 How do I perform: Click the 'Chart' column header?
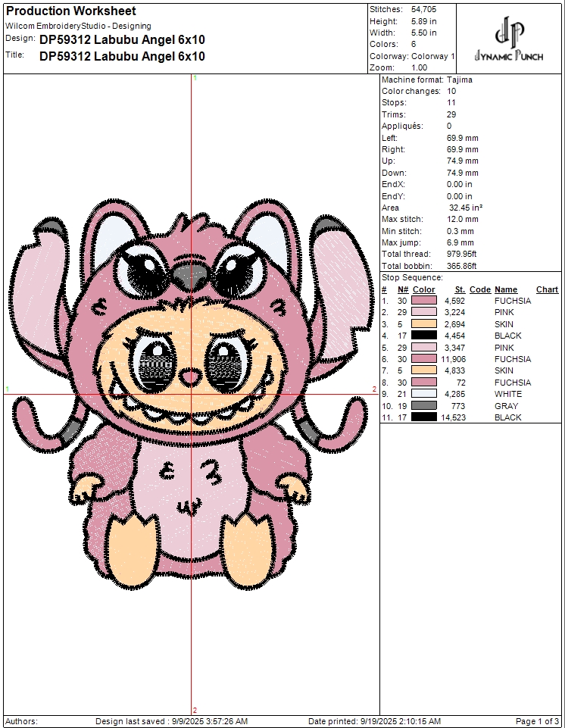pyautogui.click(x=548, y=289)
